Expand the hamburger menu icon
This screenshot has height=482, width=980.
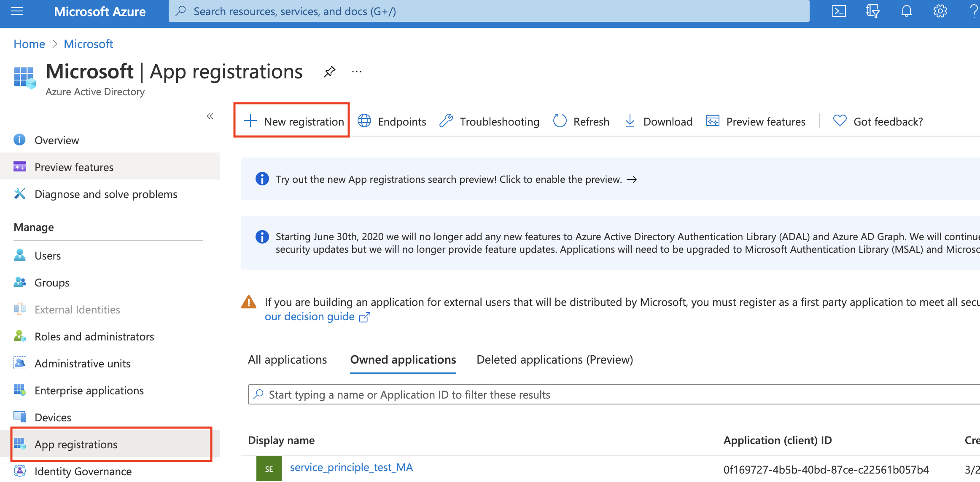point(17,11)
